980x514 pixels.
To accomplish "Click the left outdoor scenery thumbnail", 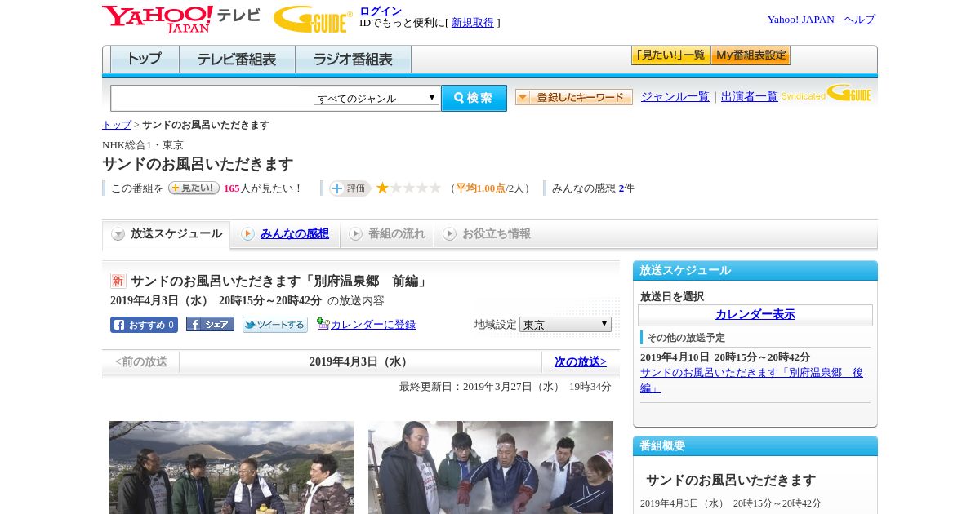I will point(232,467).
